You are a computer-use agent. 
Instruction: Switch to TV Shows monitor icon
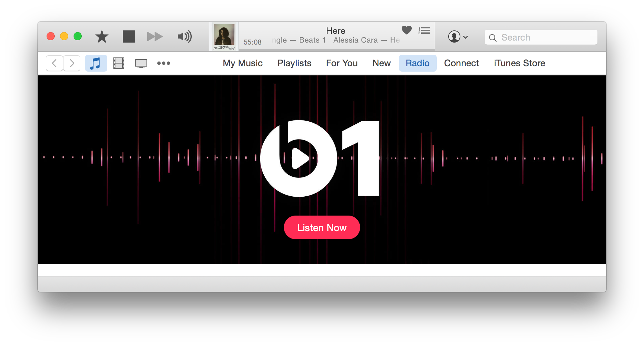[x=141, y=63]
